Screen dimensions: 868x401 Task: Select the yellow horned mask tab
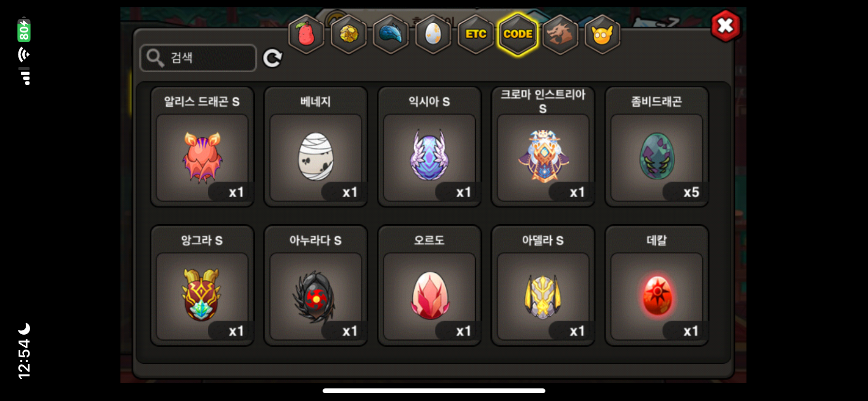(603, 34)
